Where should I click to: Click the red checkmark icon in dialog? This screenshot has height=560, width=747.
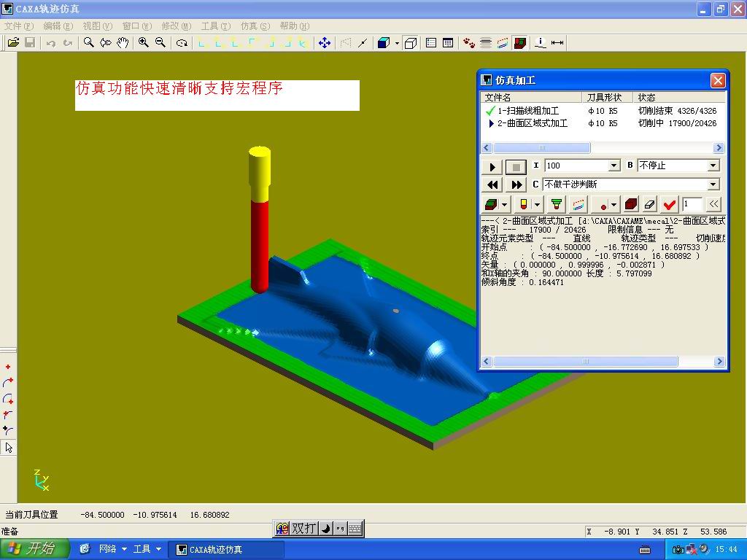point(670,205)
